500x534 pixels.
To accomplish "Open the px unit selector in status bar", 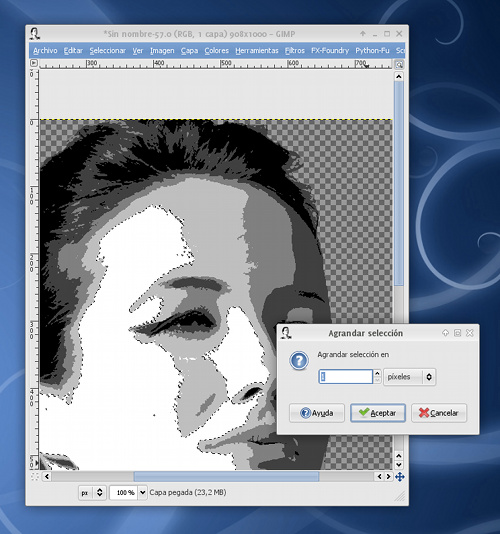I will point(92,492).
